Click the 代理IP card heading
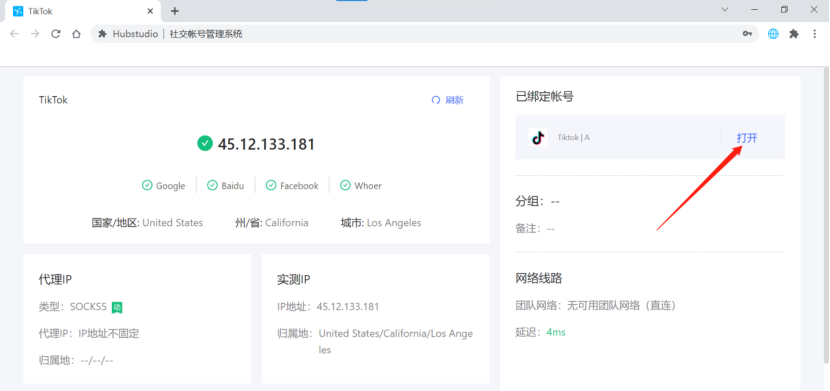 click(55, 280)
